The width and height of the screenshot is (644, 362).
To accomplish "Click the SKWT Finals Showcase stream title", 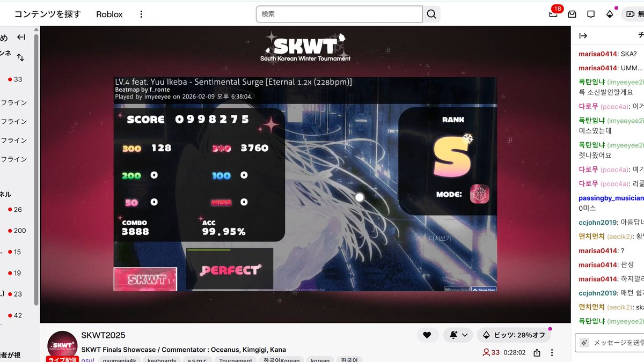I will [x=184, y=350].
